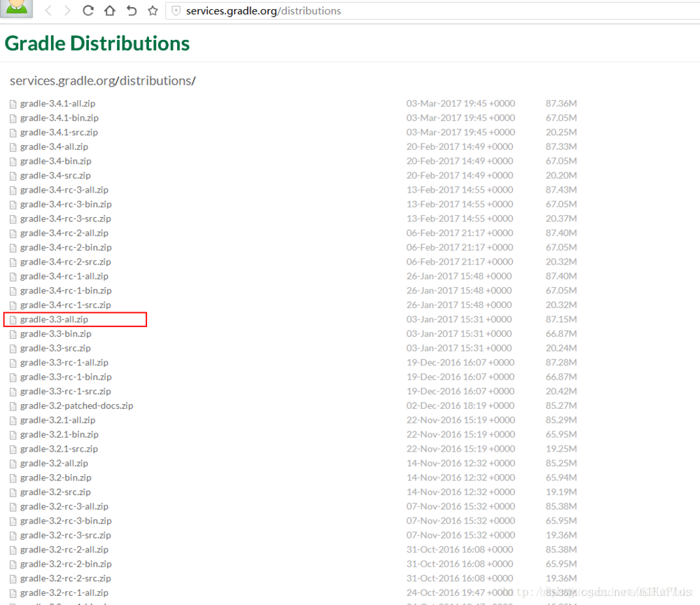The image size is (700, 605).
Task: Open the gradle-3.3-rc-1-bin.zip link
Action: tap(66, 377)
